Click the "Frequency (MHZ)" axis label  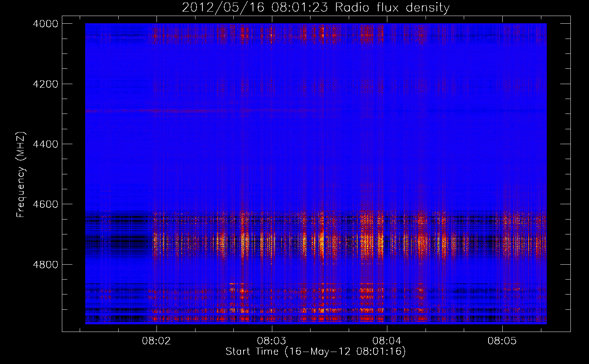[x=21, y=175]
